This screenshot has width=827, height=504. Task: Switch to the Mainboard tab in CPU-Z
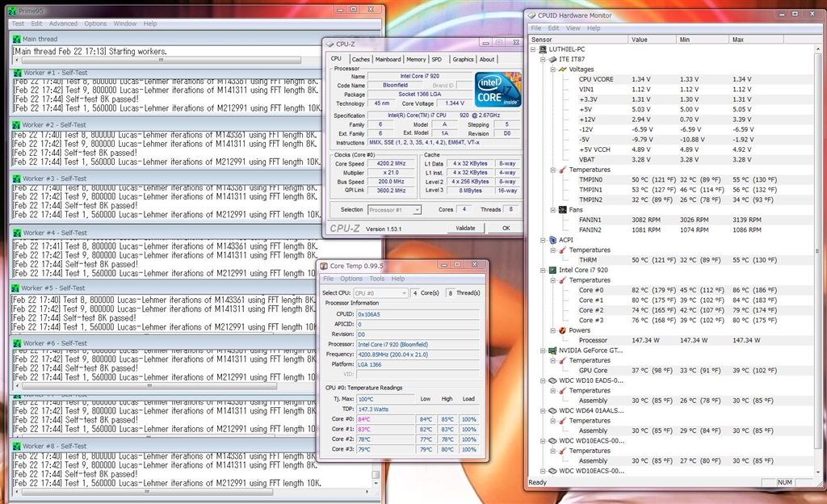388,60
